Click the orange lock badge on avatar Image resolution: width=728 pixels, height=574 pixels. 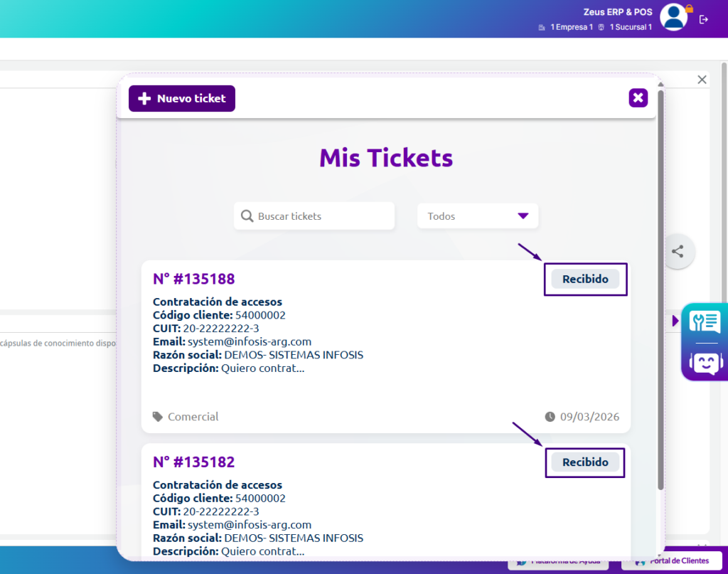pyautogui.click(x=689, y=9)
